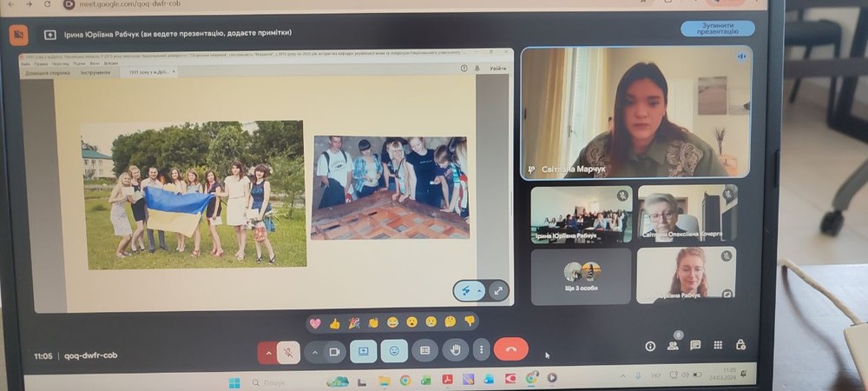
Task: Unmute the microphone
Action: tap(288, 352)
